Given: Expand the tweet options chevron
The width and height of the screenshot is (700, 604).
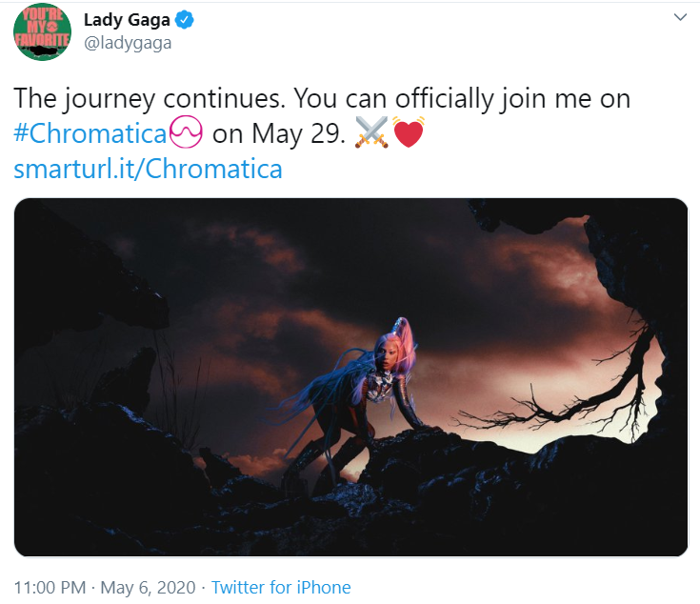Looking at the screenshot, I should click(680, 18).
